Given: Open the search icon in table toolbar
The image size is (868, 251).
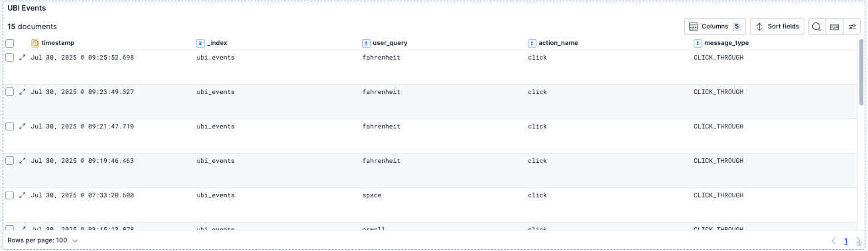Looking at the screenshot, I should (x=816, y=26).
